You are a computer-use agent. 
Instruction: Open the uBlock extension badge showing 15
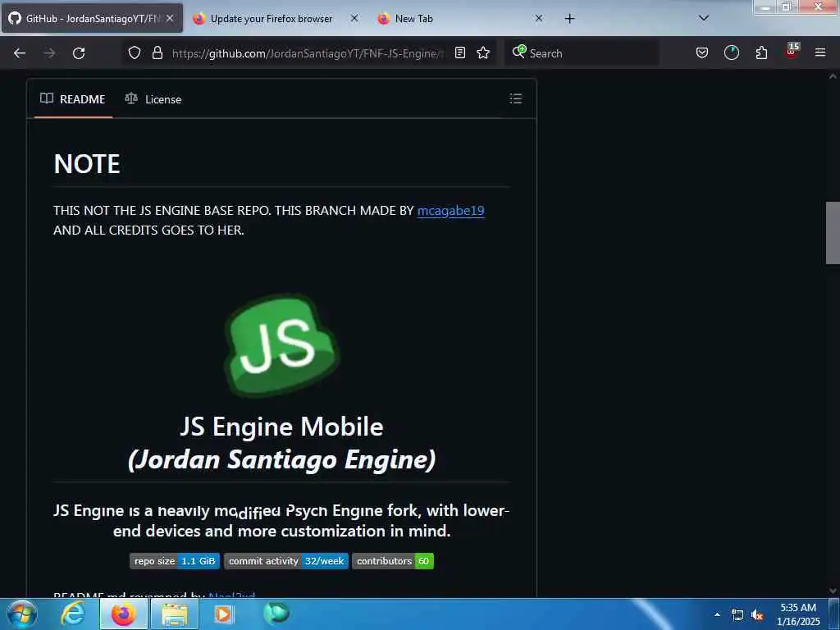tap(792, 52)
